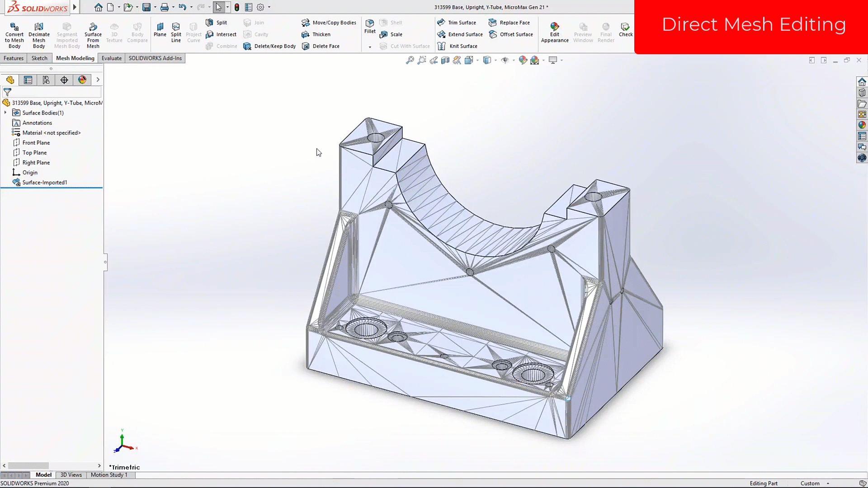Choose the Delete Face tool

[x=321, y=46]
